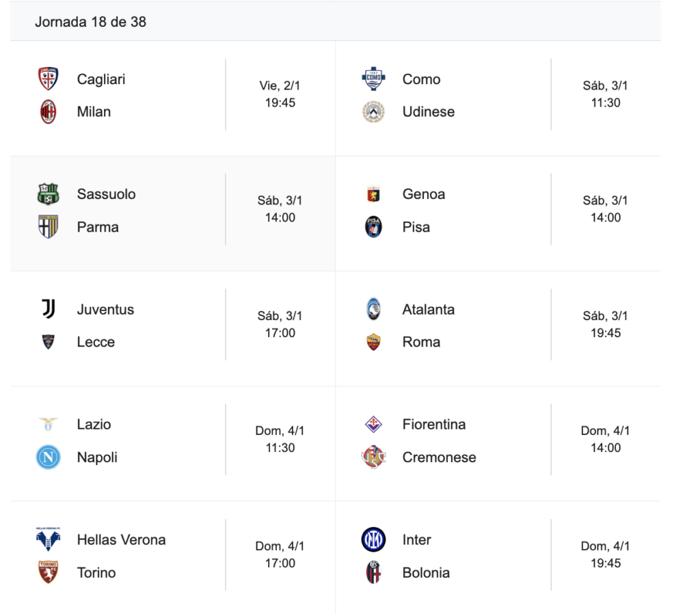The image size is (700, 614).
Task: Select the Bolonia team name
Action: [x=426, y=572]
